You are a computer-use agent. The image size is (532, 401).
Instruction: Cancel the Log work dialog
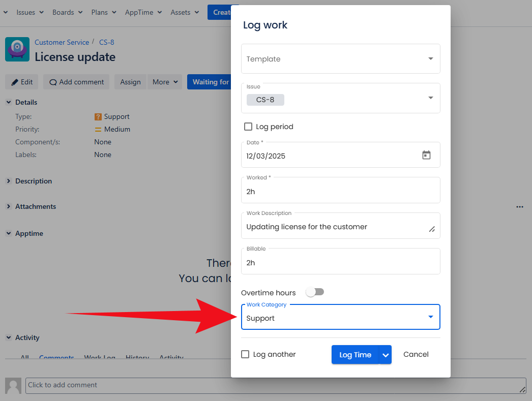pyautogui.click(x=416, y=354)
